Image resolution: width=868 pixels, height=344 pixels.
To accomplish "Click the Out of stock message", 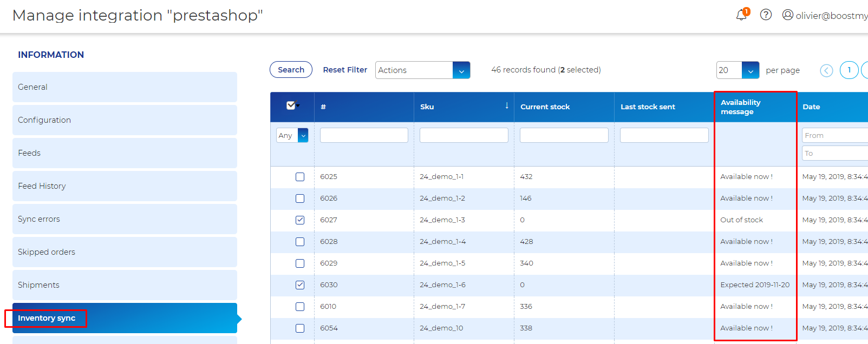I will click(741, 220).
